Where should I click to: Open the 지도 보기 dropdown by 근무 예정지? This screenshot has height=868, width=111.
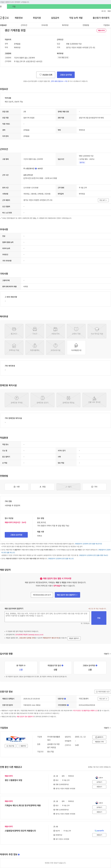(x=103, y=200)
